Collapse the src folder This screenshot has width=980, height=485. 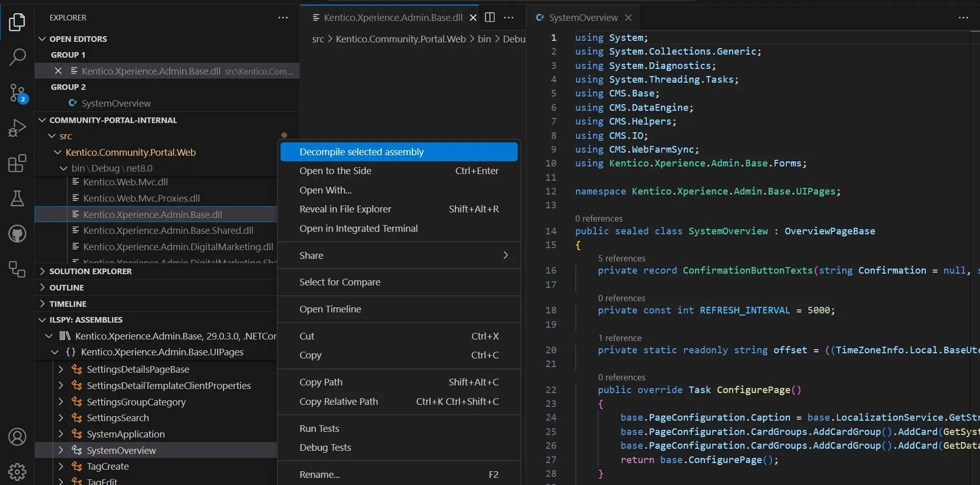tap(52, 136)
